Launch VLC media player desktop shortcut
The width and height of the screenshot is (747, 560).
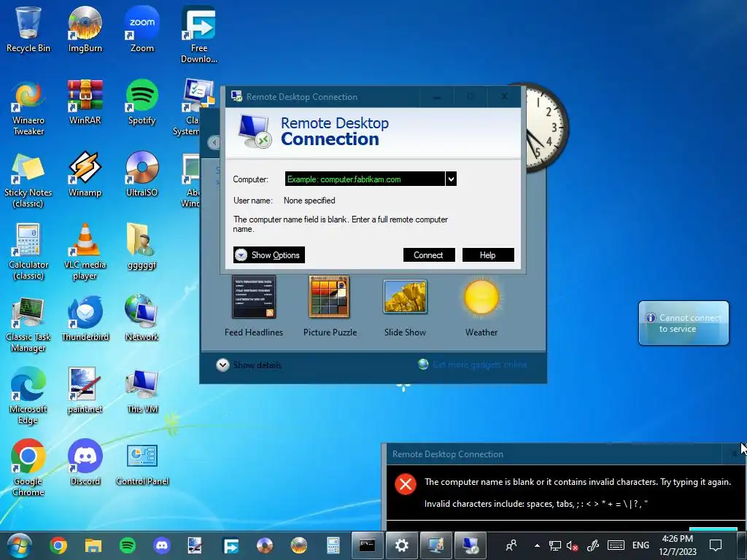pyautogui.click(x=85, y=252)
